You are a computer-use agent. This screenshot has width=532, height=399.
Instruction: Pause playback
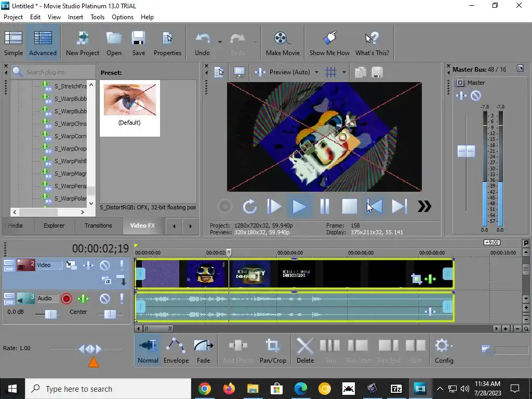click(x=325, y=206)
